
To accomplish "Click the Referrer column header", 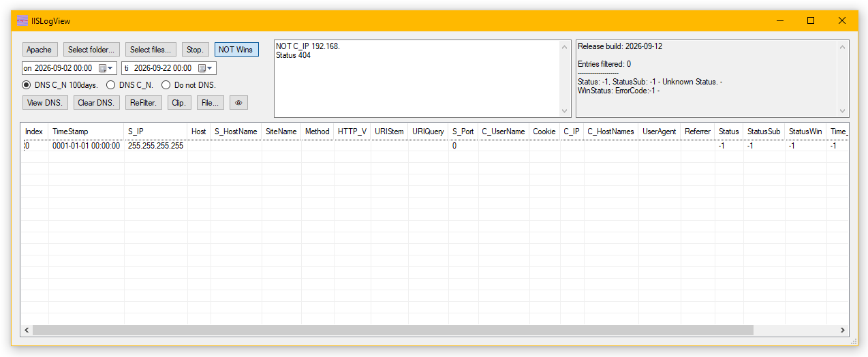I will tap(698, 131).
